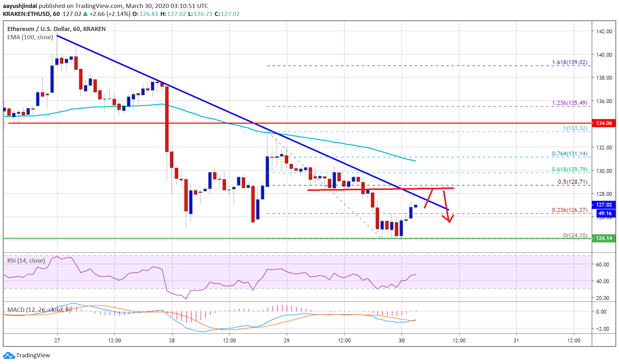Click the 142.00 price axis label

click(604, 31)
